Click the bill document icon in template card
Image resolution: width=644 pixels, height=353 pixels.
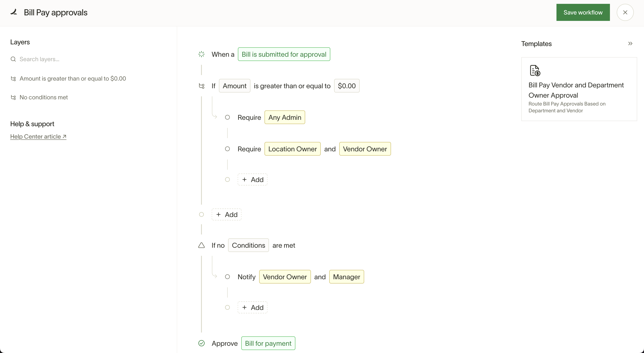pyautogui.click(x=535, y=71)
